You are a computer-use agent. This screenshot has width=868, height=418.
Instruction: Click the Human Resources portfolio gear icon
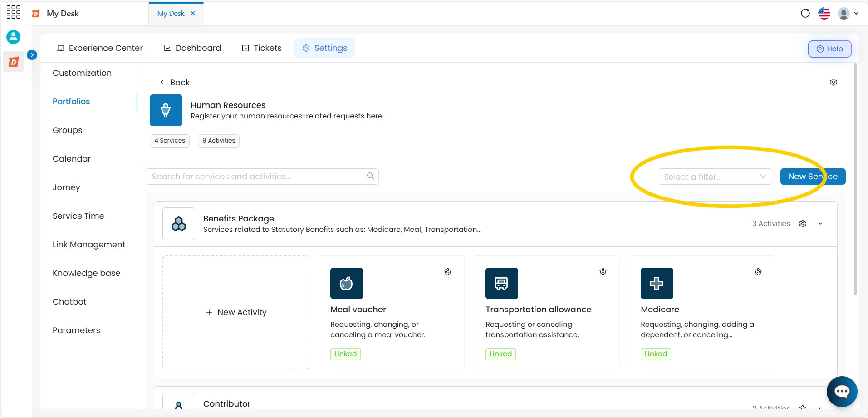coord(834,82)
